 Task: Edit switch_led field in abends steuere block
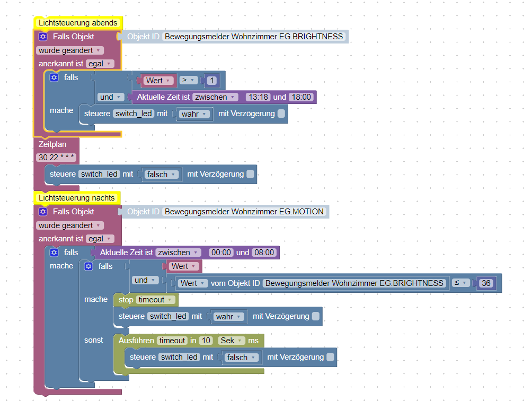[134, 114]
